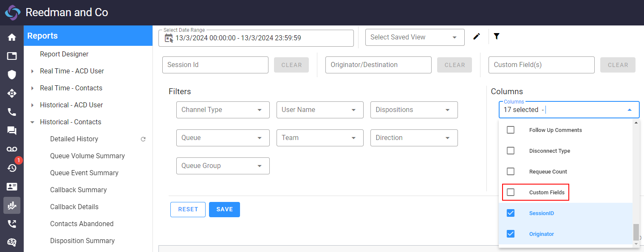Open the User Name filter dropdown

click(x=320, y=110)
